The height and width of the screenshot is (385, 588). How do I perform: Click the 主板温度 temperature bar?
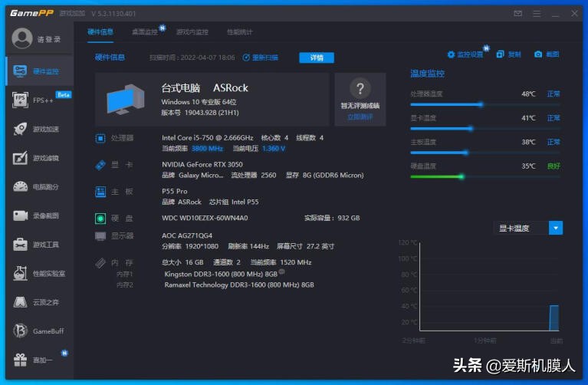pos(485,153)
